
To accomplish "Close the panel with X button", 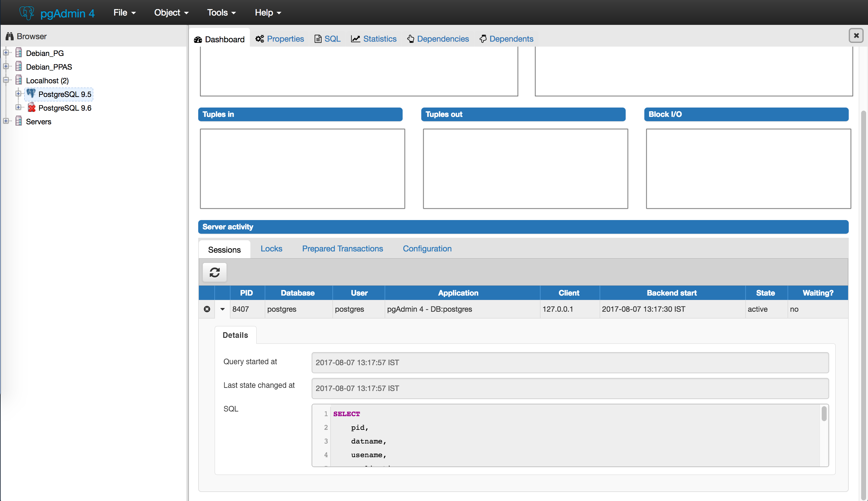I will point(856,35).
